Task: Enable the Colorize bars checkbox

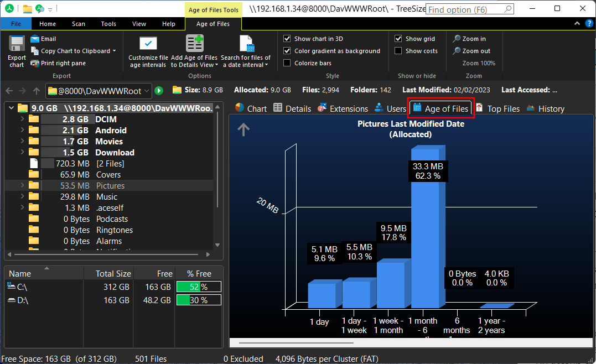Action: tap(287, 63)
